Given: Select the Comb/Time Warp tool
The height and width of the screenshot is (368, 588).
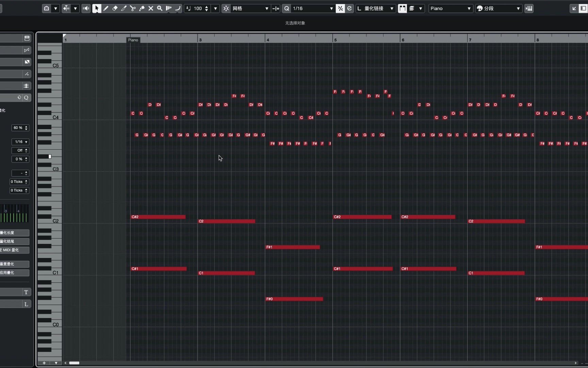Looking at the screenshot, I should pyautogui.click(x=169, y=9).
